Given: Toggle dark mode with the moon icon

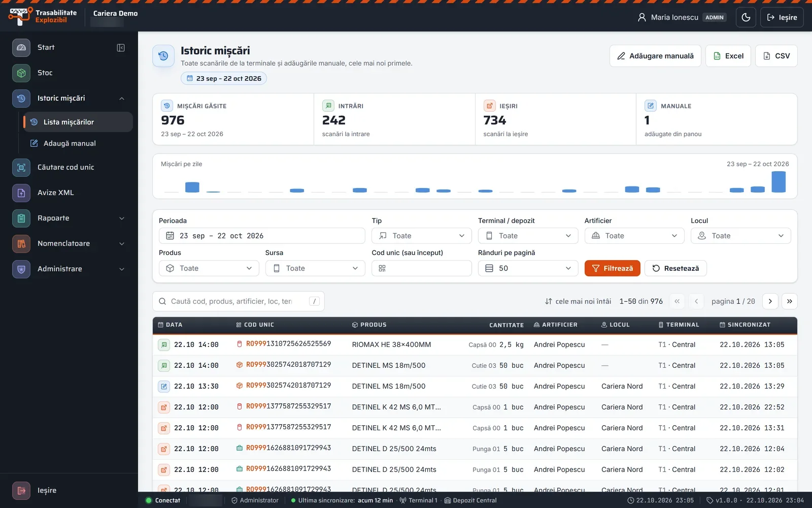Looking at the screenshot, I should point(746,17).
